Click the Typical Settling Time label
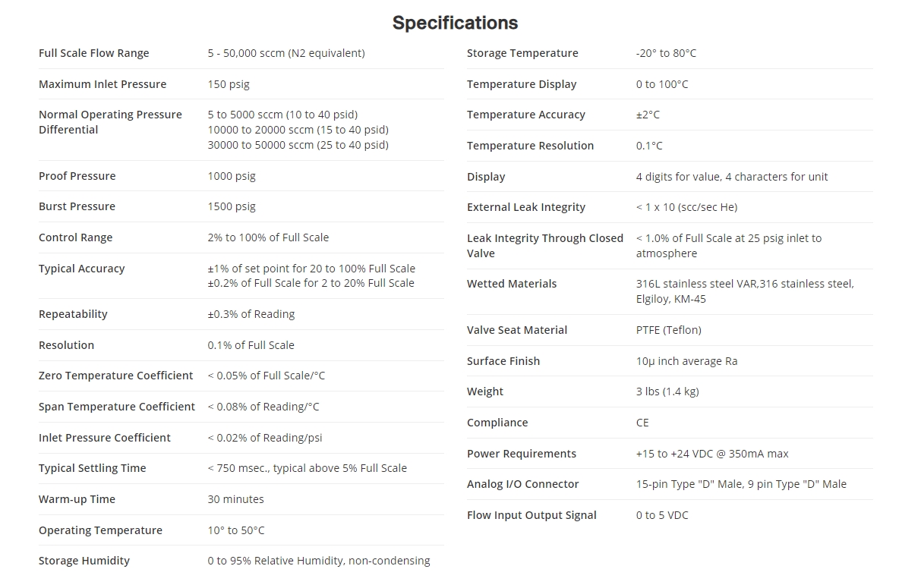The width and height of the screenshot is (921, 588). [92, 468]
